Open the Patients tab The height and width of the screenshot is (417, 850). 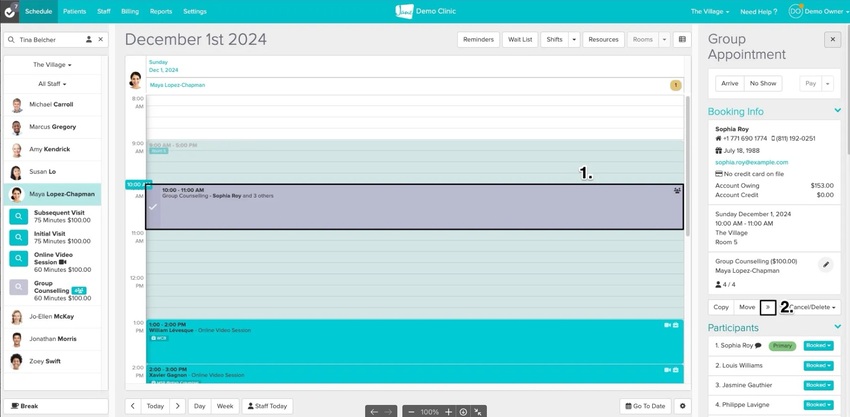click(74, 11)
